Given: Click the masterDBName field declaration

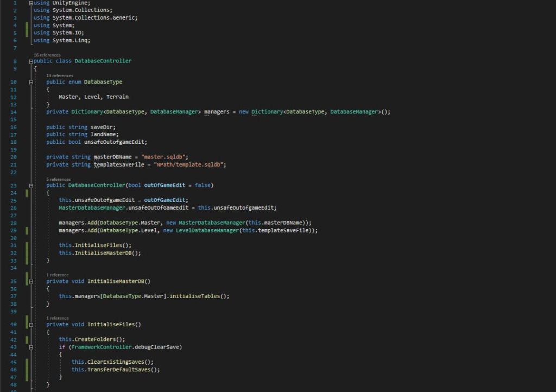Looking at the screenshot, I should [112, 157].
